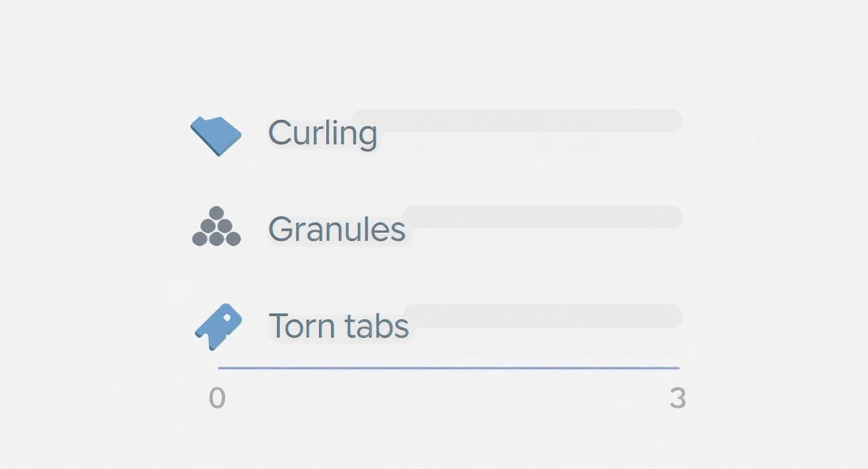
Task: Click the "Torn tabs" text label
Action: [x=339, y=326]
